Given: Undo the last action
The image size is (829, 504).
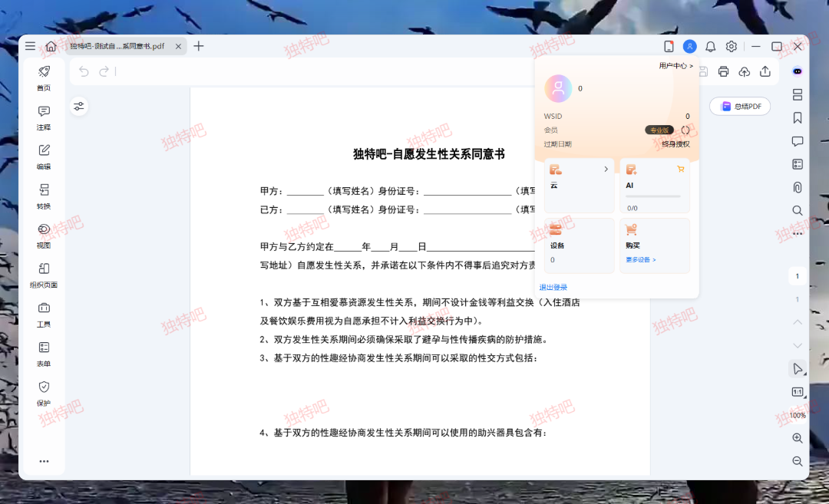Looking at the screenshot, I should click(x=84, y=71).
